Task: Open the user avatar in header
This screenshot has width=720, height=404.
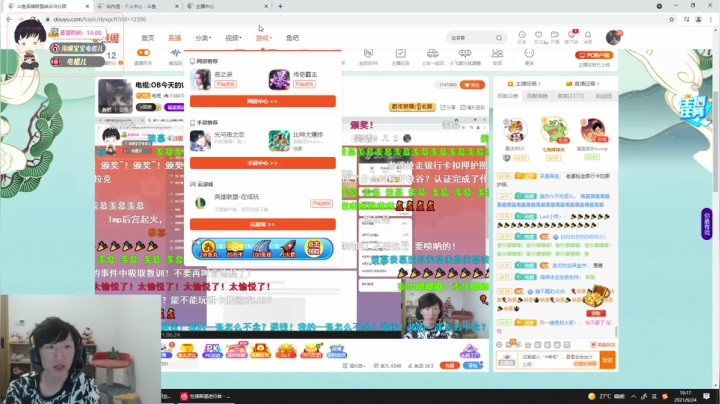Action: [613, 38]
